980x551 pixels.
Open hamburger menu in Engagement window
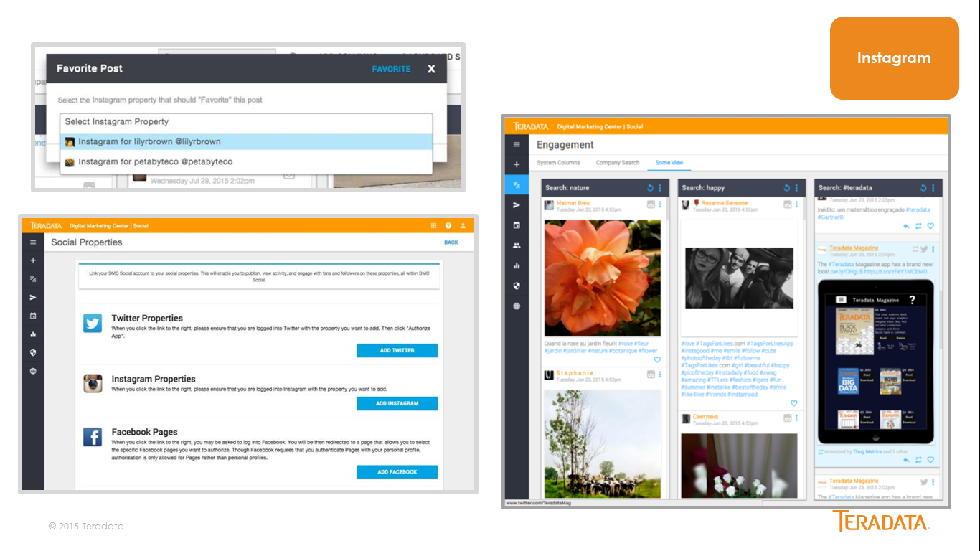517,144
